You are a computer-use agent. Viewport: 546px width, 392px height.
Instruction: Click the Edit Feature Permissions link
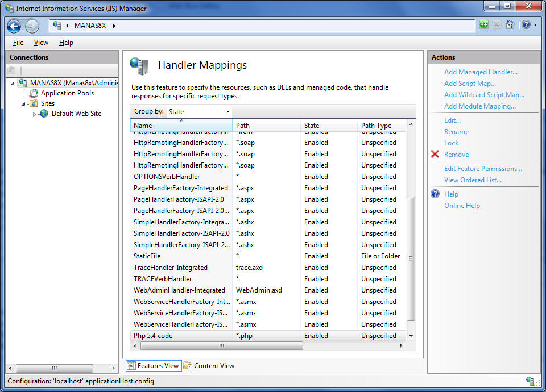point(483,169)
